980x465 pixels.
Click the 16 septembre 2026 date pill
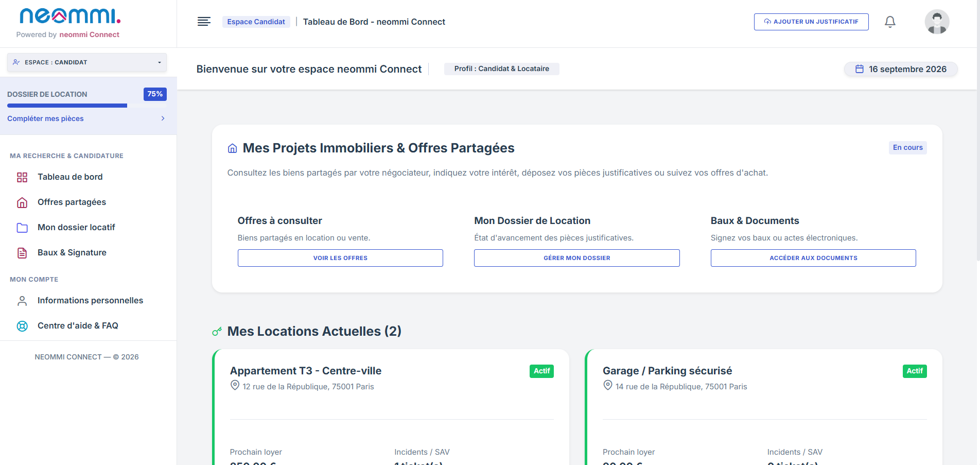pos(901,69)
